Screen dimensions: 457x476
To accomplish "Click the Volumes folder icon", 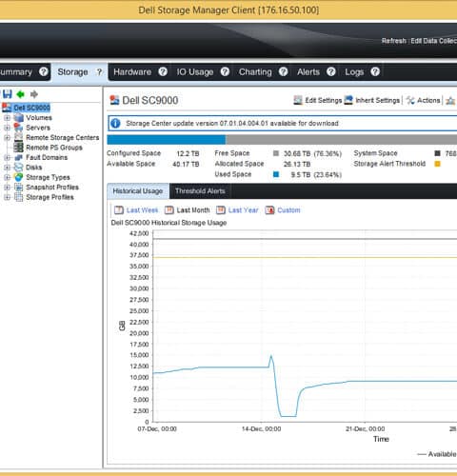I will point(19,118).
